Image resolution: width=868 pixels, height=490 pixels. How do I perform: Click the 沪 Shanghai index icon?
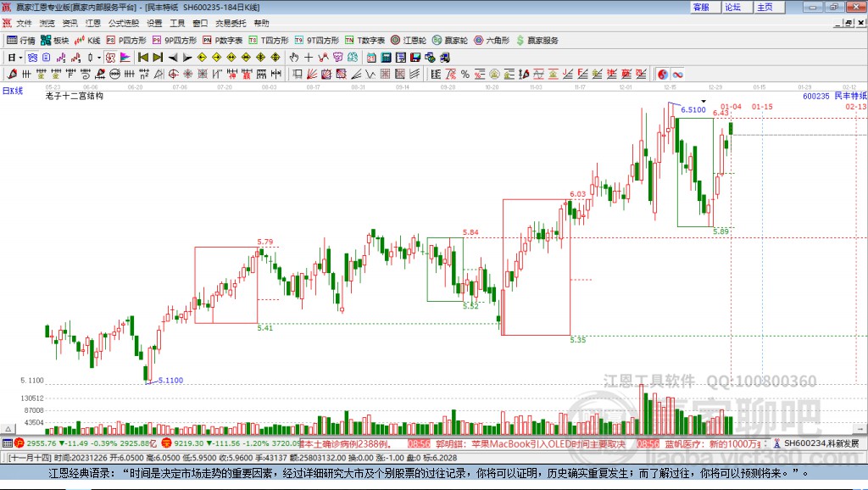(x=19, y=443)
